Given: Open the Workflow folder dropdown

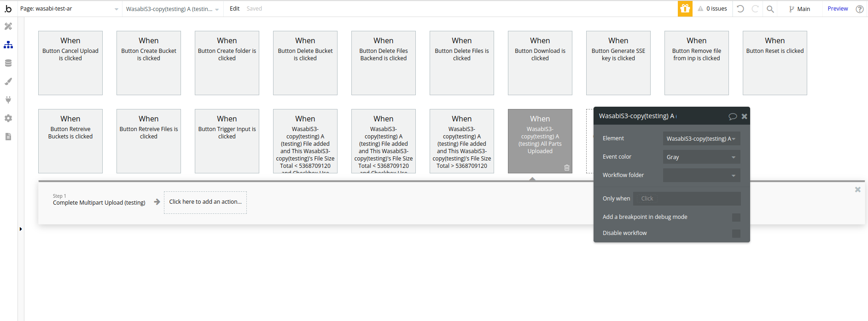Looking at the screenshot, I should (702, 175).
